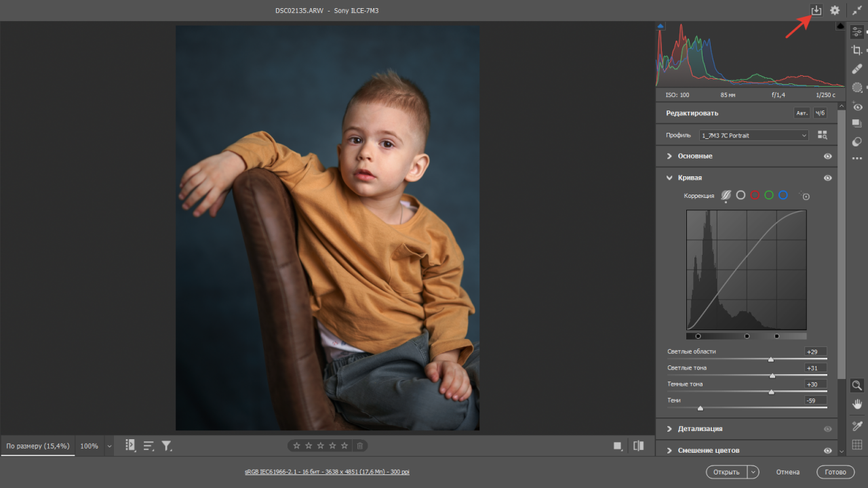868x488 pixels.
Task: Open the Snapshots panel icon
Action: click(857, 123)
